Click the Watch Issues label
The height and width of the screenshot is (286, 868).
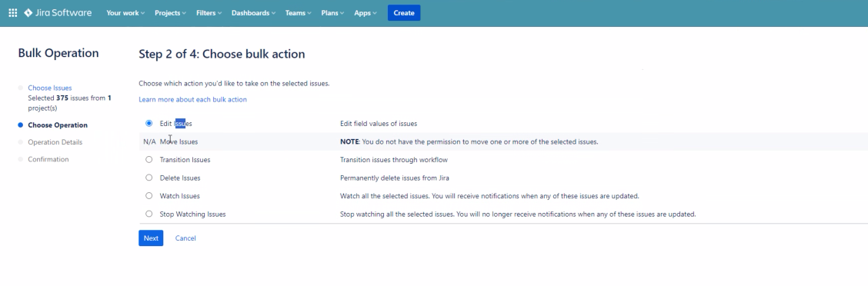(179, 196)
